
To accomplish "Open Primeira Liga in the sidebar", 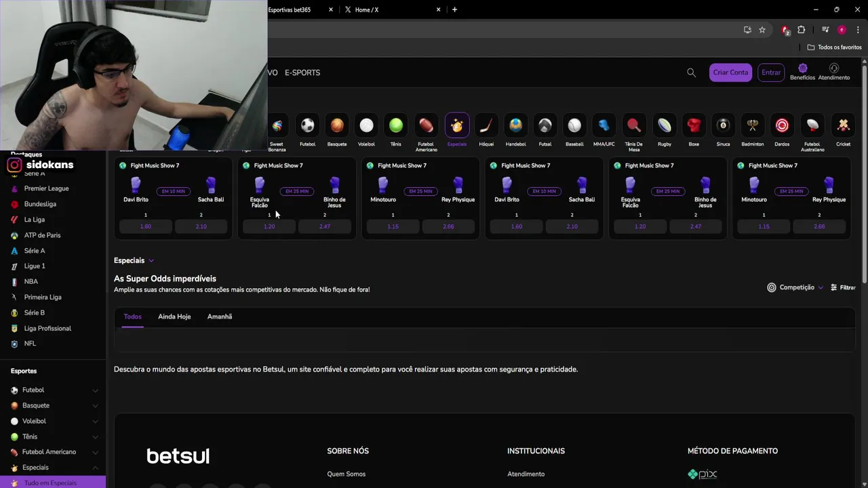I will [x=43, y=297].
